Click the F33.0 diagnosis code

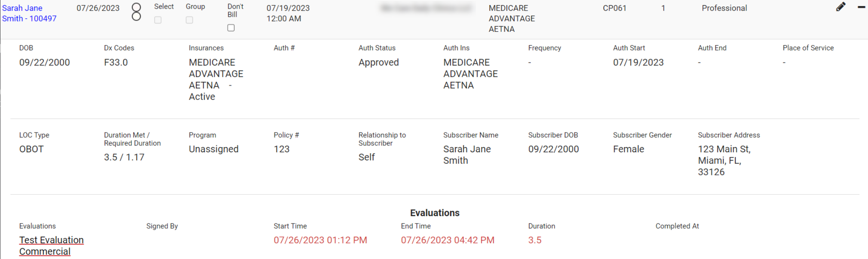pos(116,63)
